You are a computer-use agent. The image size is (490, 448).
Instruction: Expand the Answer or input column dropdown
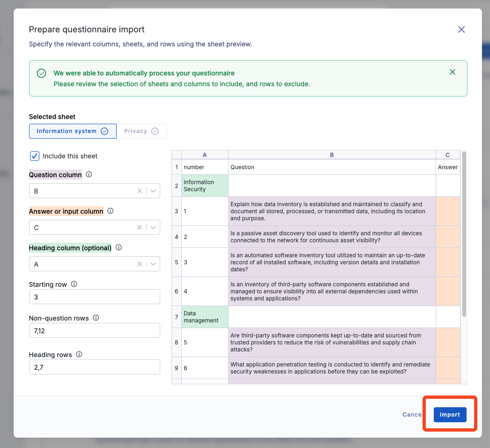coord(153,228)
